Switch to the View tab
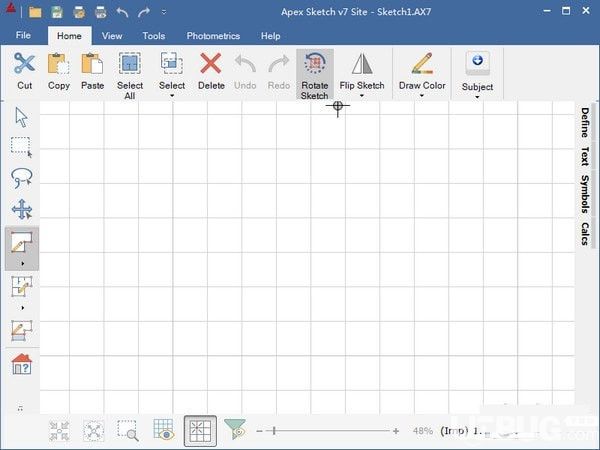Image resolution: width=600 pixels, height=450 pixels. (112, 36)
